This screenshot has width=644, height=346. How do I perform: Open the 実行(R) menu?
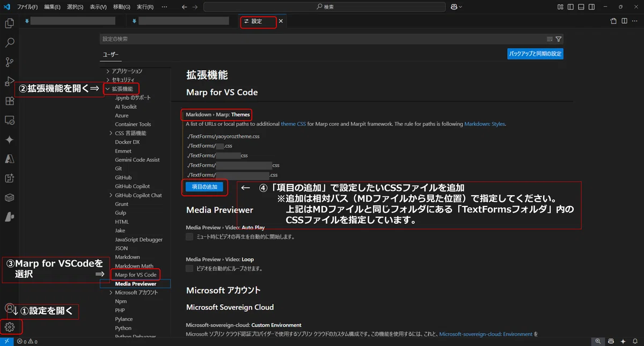click(x=145, y=7)
